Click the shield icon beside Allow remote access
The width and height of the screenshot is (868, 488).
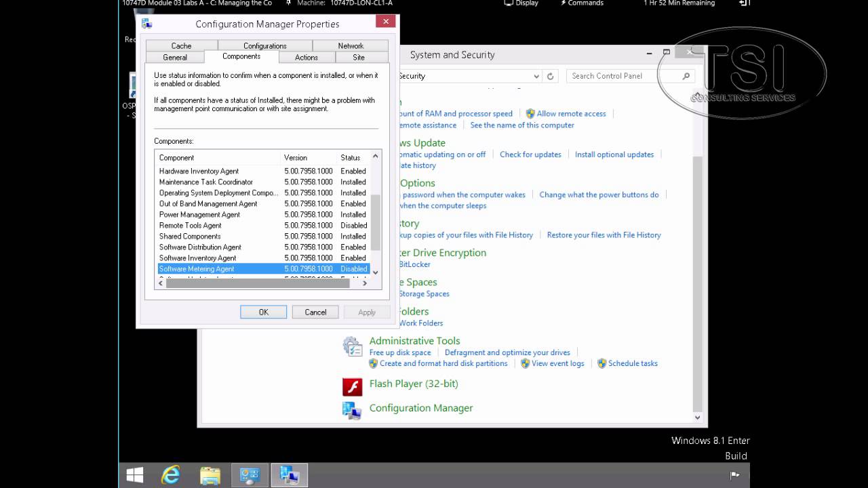coord(530,114)
